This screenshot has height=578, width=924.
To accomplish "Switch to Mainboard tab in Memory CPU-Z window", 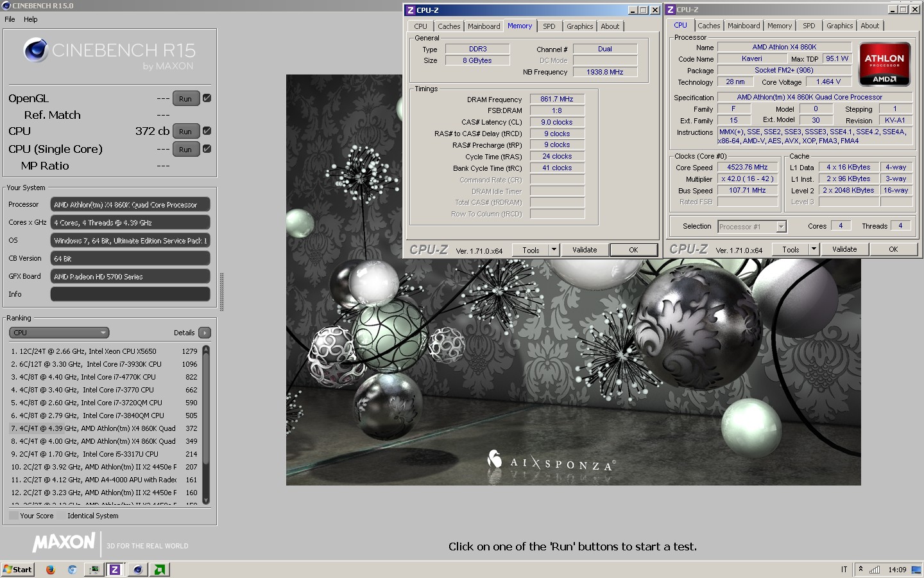I will [484, 26].
